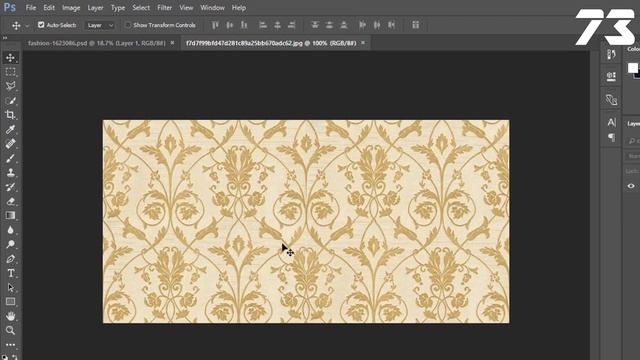The image size is (640, 360).
Task: Switch to fashion-1623086.psd document tab
Action: (97, 43)
